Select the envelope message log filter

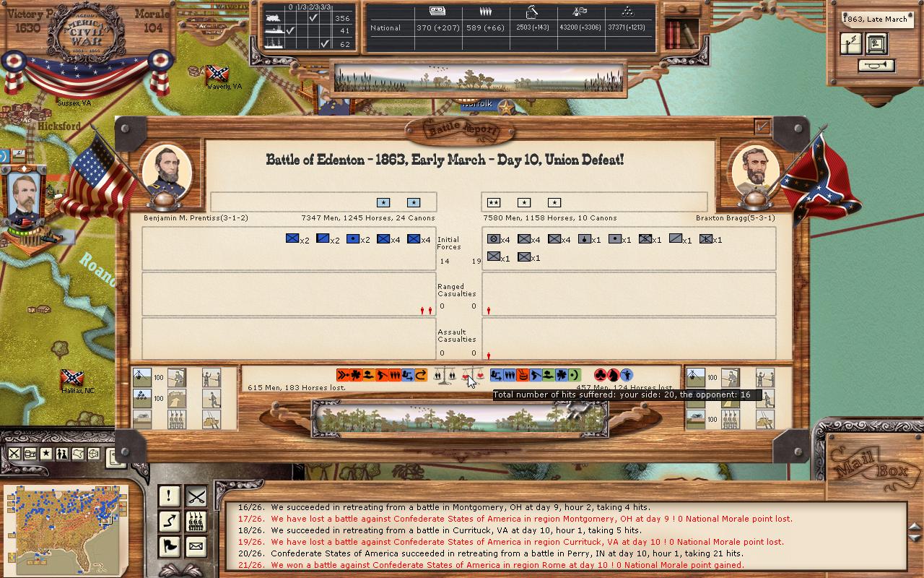click(x=196, y=547)
